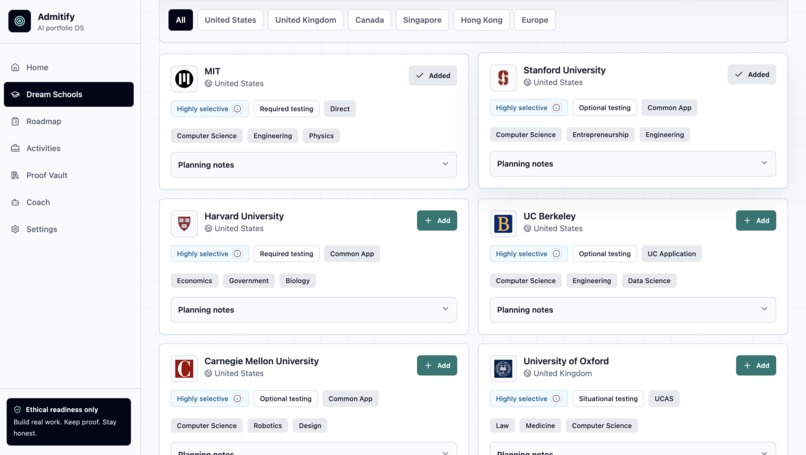Click the Admitify logo icon
The height and width of the screenshot is (455, 806).
tap(20, 21)
